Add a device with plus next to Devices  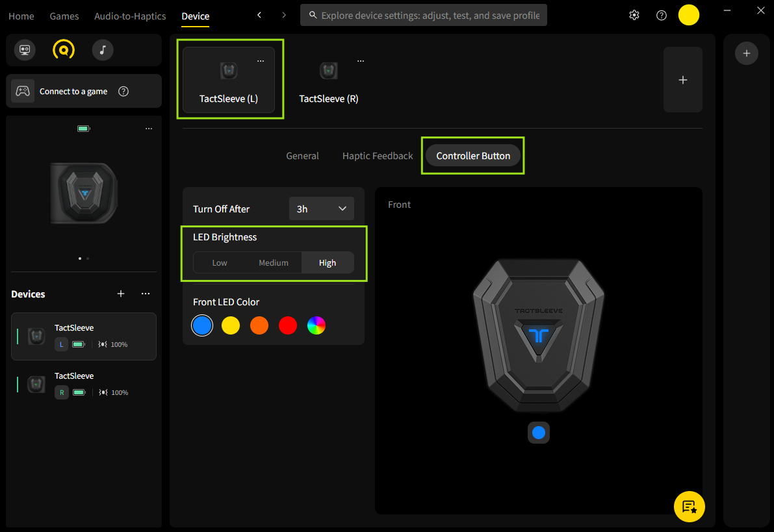[121, 294]
